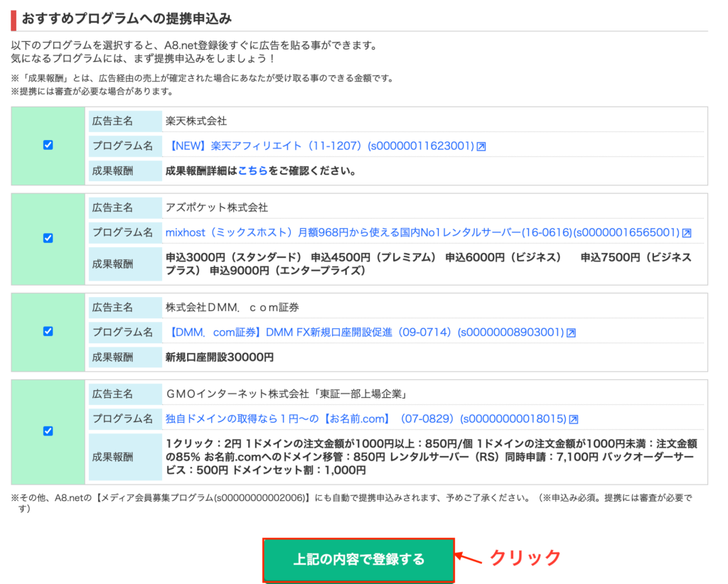
Task: Open external link icon for 楽天アフィリエイト program
Action: click(481, 146)
